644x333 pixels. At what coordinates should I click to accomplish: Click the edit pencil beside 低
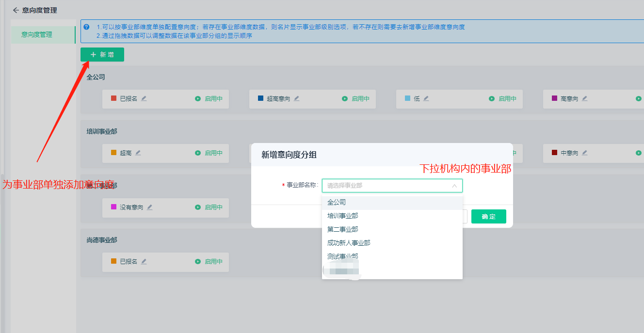[x=426, y=98]
